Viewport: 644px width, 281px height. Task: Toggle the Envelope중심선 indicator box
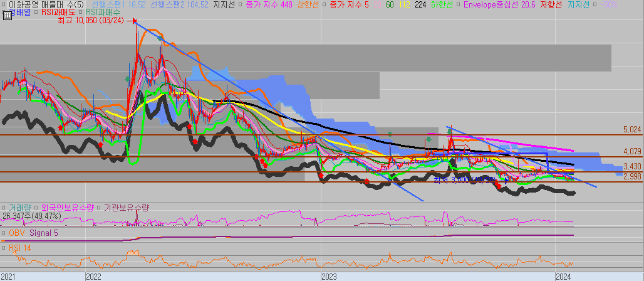coord(458,4)
